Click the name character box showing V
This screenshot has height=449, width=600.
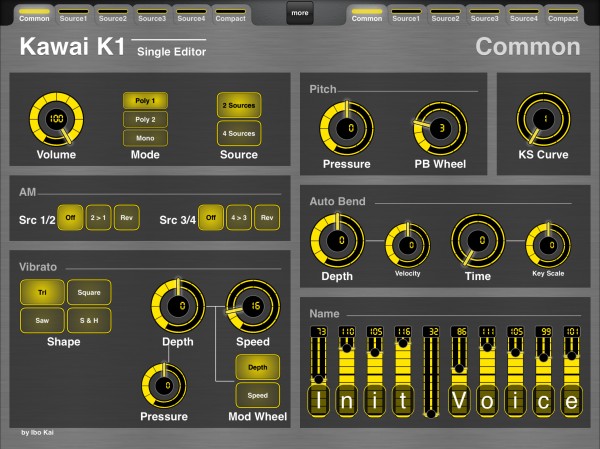pos(459,401)
